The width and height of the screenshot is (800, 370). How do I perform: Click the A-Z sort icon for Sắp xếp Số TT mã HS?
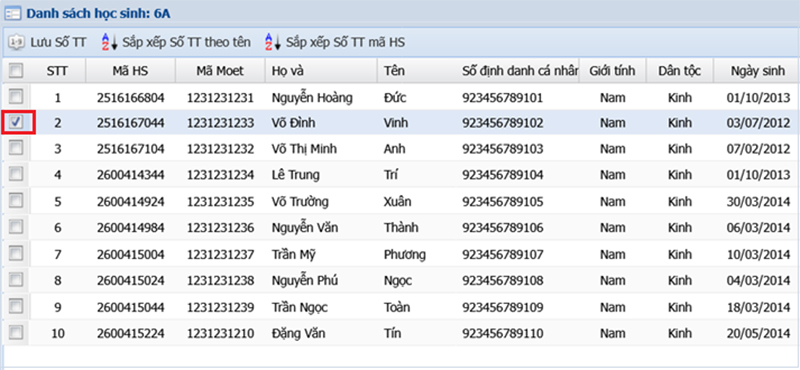pos(273,42)
